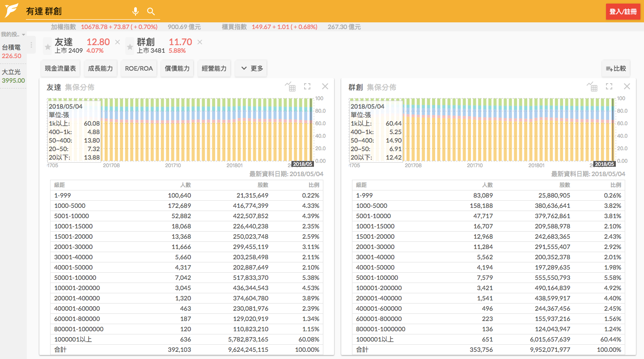Click 201708 axis label in 友達 chart
The image size is (644, 359).
[111, 165]
